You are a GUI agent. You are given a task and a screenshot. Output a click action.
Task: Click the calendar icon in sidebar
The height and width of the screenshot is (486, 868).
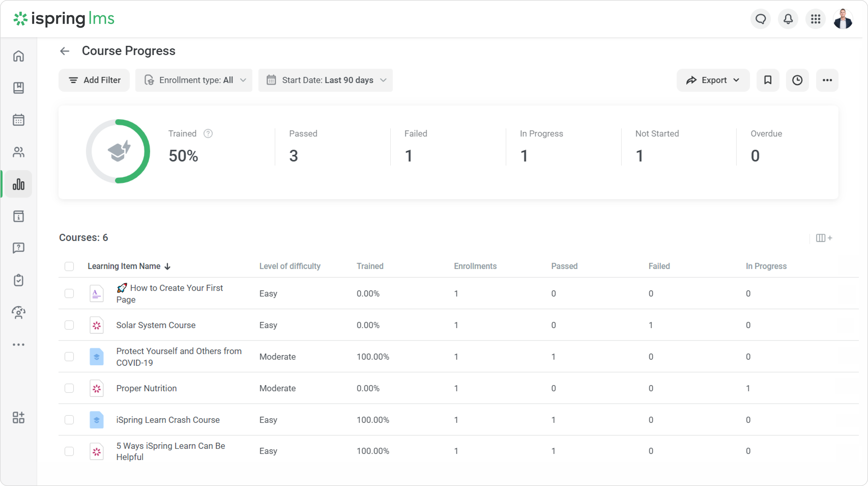[19, 120]
